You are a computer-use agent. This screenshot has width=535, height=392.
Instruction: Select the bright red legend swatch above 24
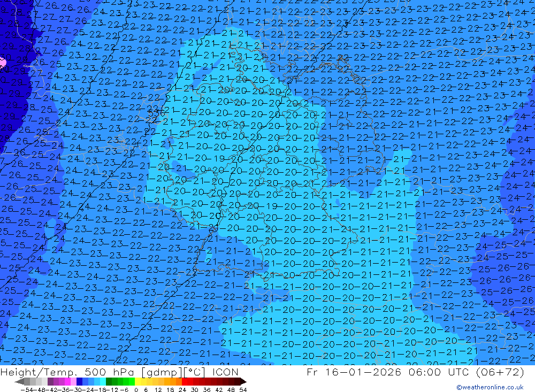[x=185, y=382]
